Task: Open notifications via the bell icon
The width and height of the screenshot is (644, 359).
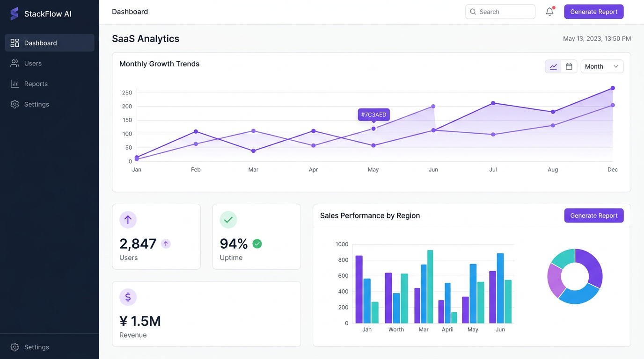Action: pyautogui.click(x=549, y=12)
